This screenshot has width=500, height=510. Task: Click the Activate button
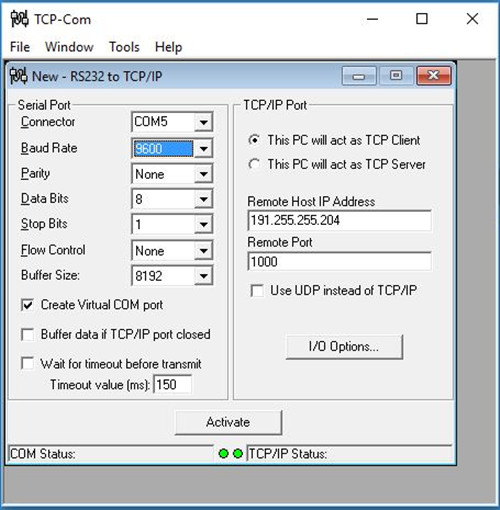coord(228,422)
